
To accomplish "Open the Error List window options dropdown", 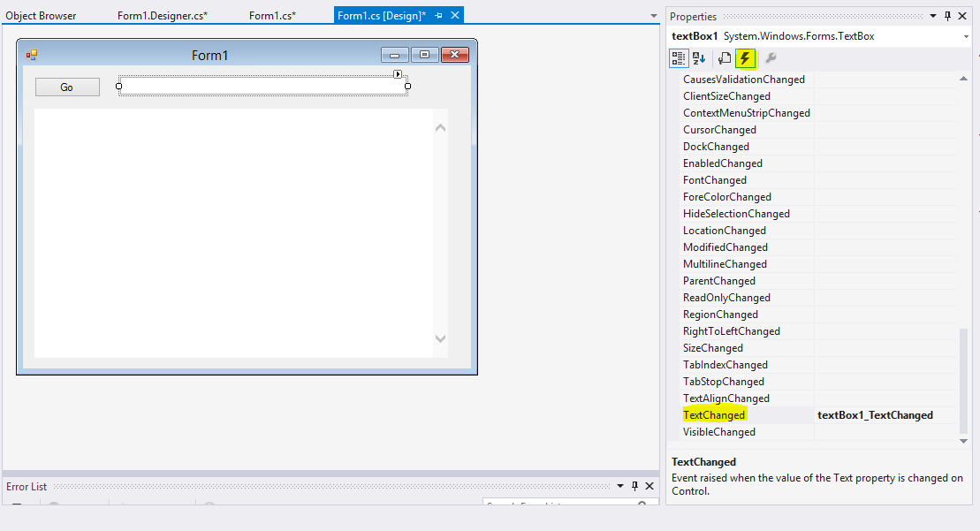I will coord(619,485).
